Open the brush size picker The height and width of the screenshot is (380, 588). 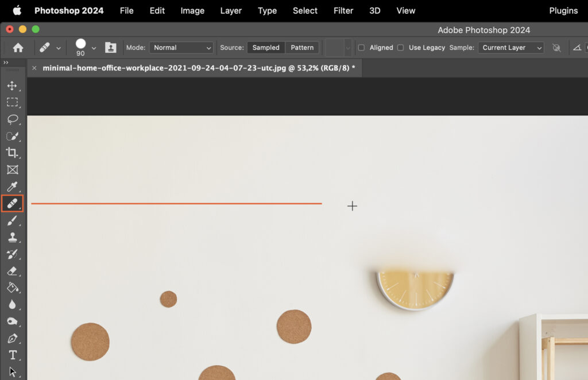[x=85, y=48]
